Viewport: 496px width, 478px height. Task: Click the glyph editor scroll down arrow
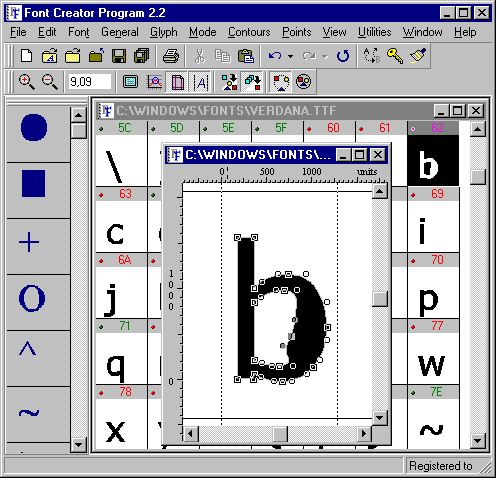click(x=380, y=417)
